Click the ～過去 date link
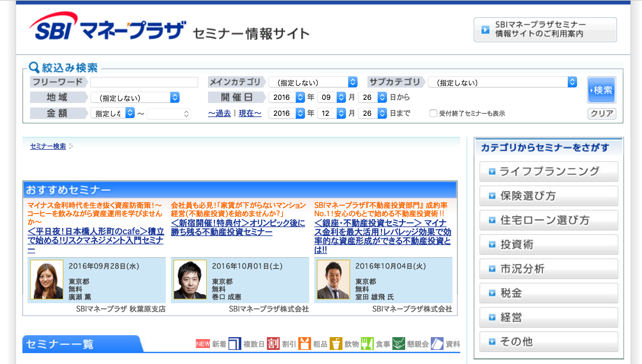 click(x=220, y=113)
